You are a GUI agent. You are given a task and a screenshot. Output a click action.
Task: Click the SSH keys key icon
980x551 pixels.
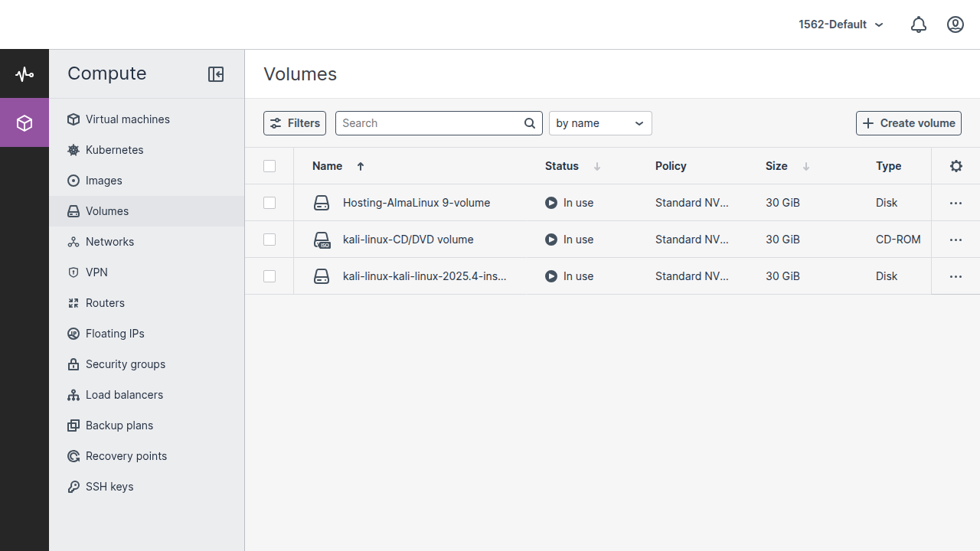(x=73, y=487)
